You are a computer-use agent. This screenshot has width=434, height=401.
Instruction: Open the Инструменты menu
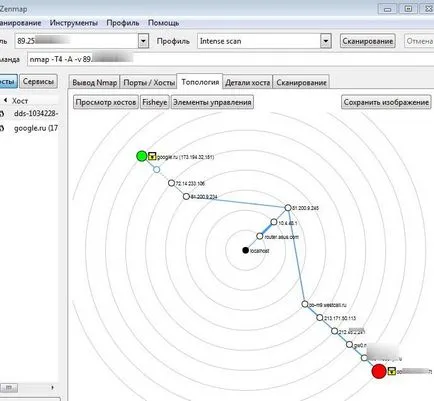tap(74, 23)
